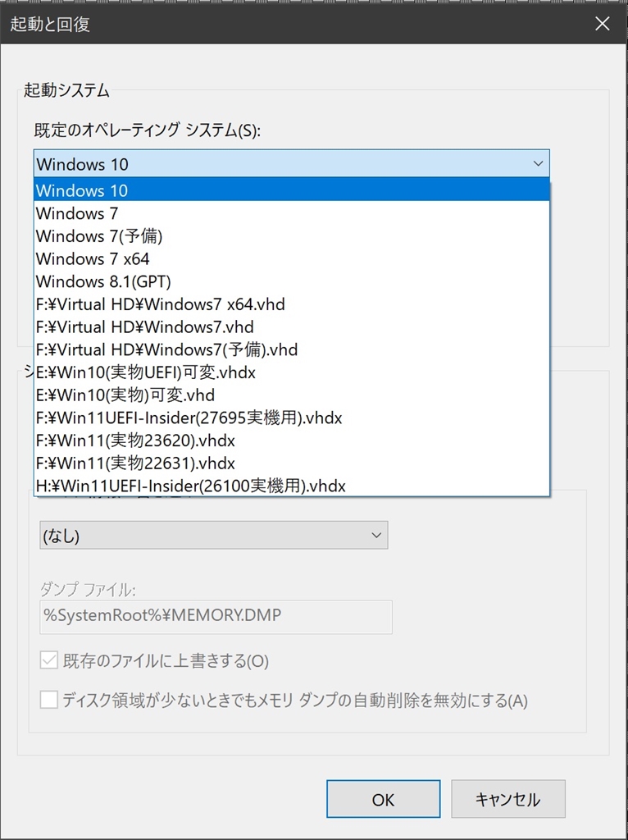The image size is (628, 840).
Task: Select F:¥Virtual HD¥Windows7(予備).vhd entry
Action: (x=291, y=349)
